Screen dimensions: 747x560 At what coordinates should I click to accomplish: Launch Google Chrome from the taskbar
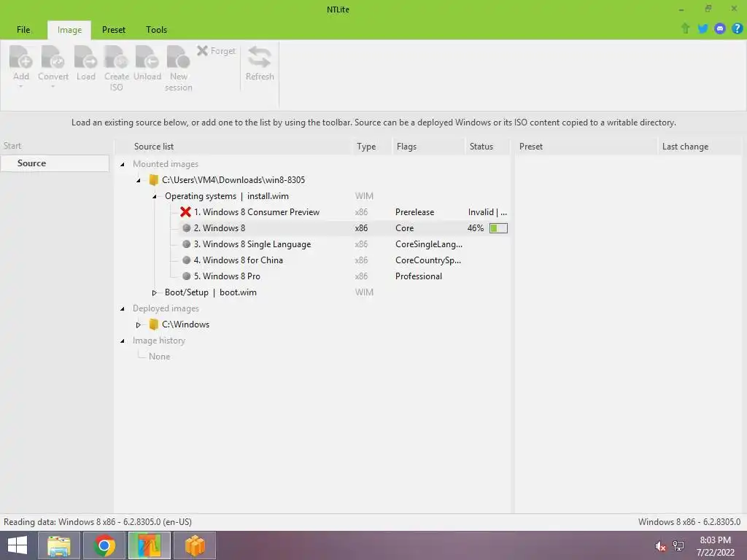tap(104, 545)
